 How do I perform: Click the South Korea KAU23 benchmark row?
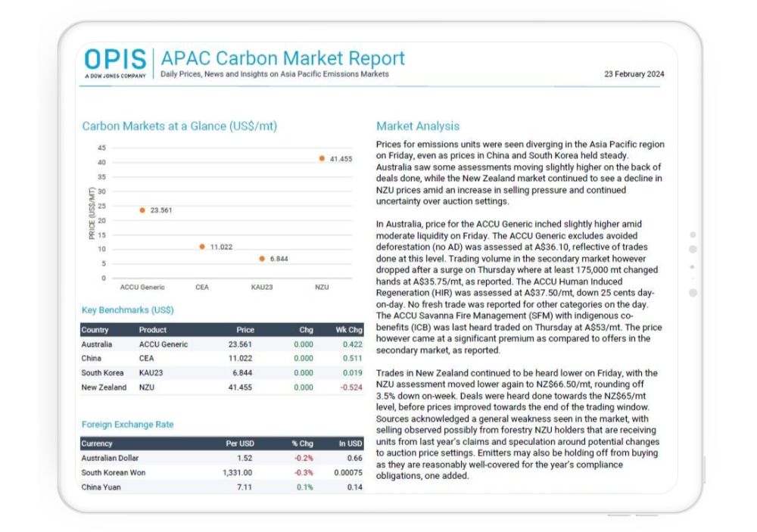click(x=221, y=373)
